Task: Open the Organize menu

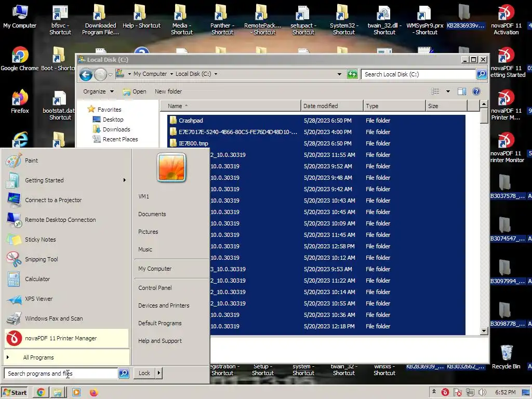Action: [98, 91]
